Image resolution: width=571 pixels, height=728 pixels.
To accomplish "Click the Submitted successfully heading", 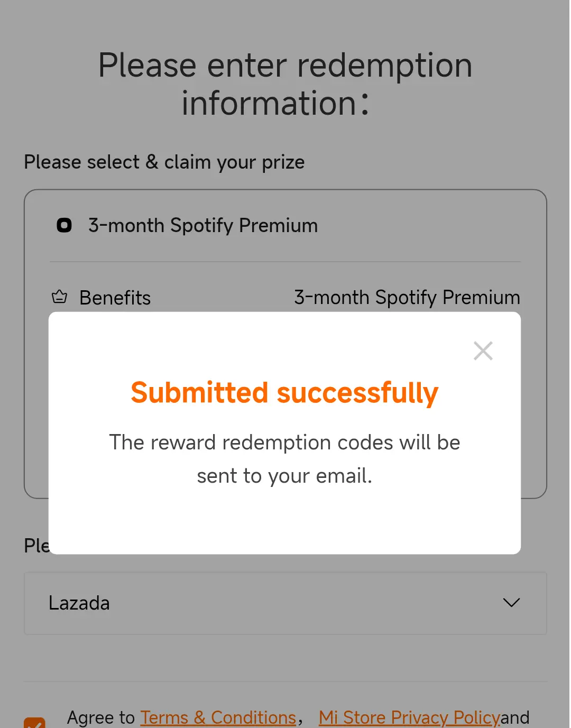I will coord(284,393).
